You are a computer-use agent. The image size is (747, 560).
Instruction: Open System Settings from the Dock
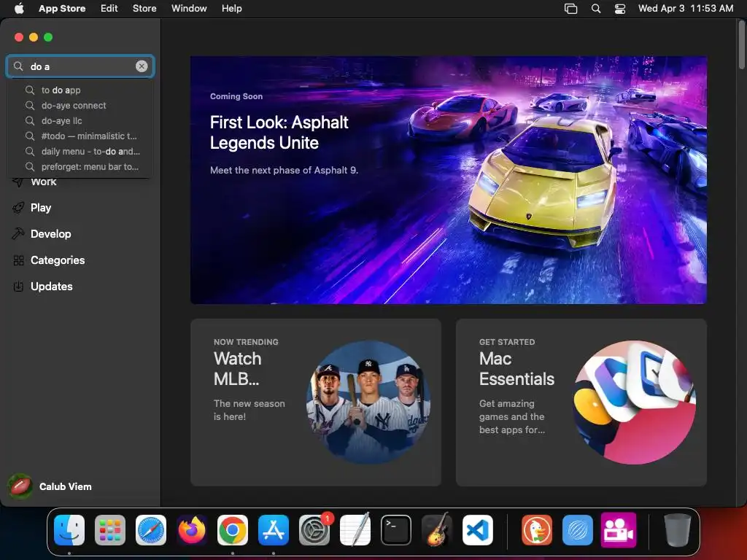314,530
